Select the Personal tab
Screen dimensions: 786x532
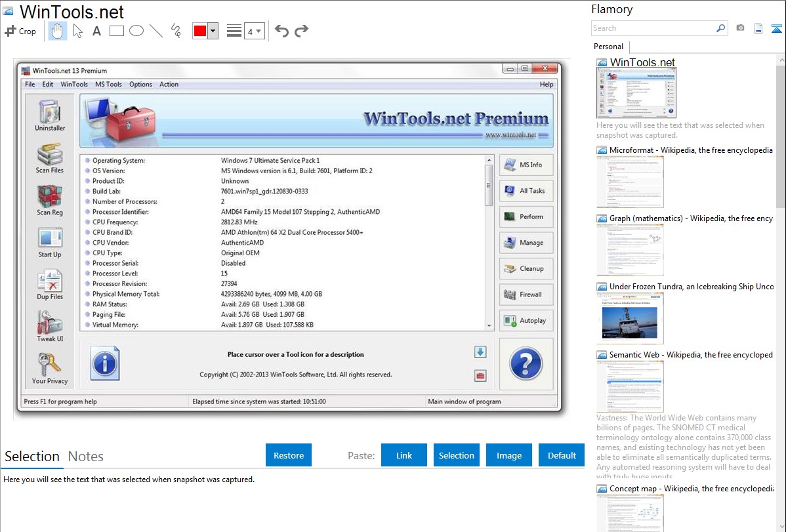pos(609,47)
